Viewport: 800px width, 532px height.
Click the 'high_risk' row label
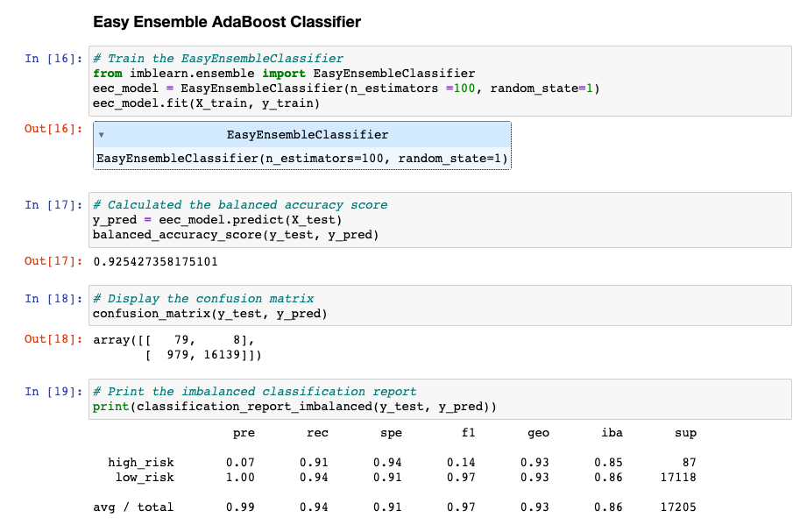pyautogui.click(x=141, y=463)
